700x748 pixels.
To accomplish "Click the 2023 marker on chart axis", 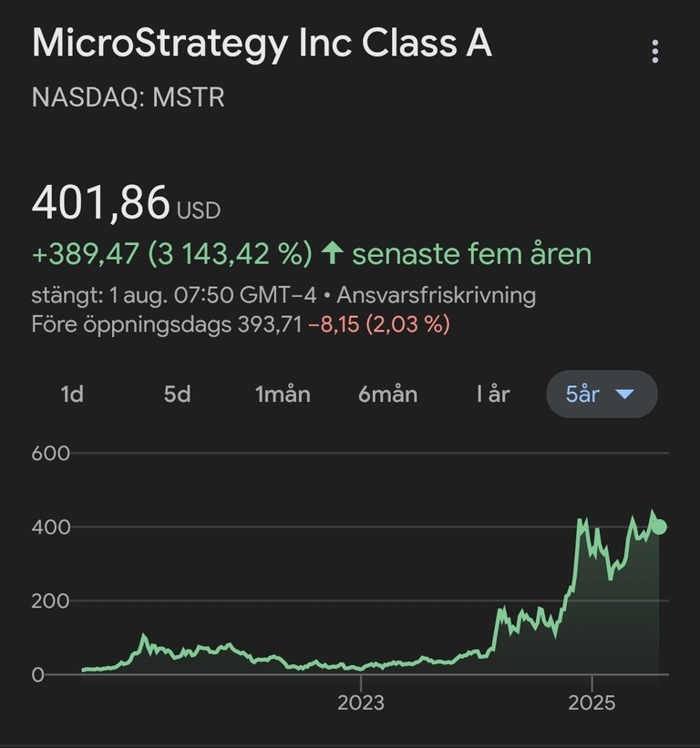I will (361, 702).
